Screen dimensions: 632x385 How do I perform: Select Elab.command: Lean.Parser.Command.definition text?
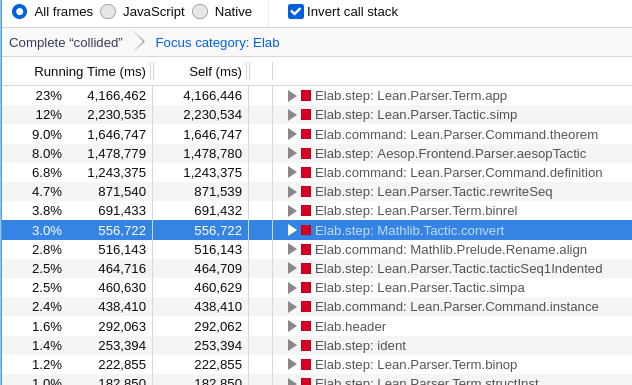tap(459, 173)
